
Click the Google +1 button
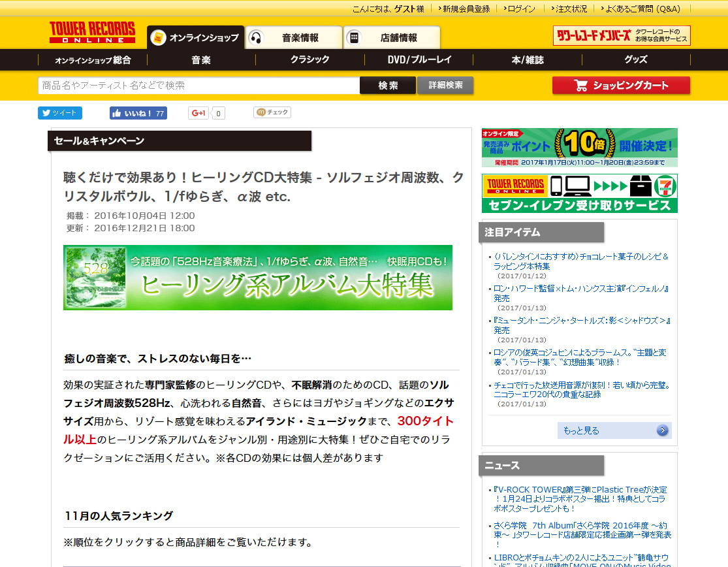pos(199,113)
